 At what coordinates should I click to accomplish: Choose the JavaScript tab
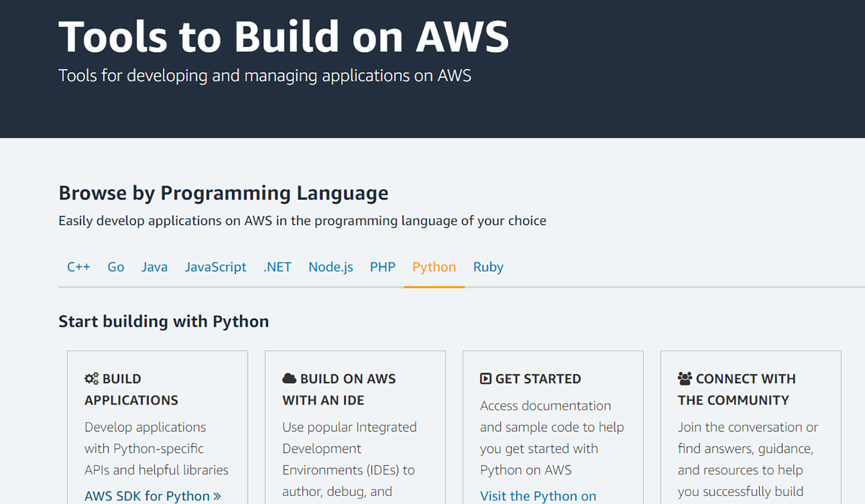coord(215,267)
